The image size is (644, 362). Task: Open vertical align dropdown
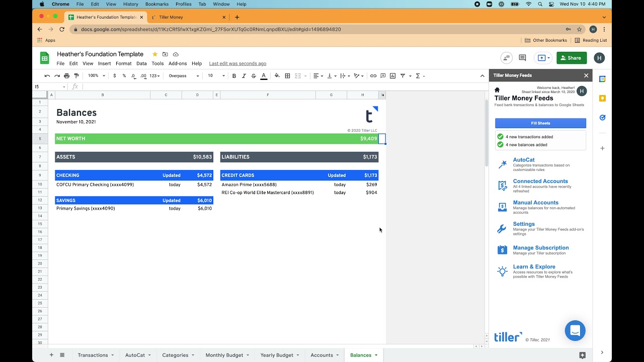(x=332, y=76)
